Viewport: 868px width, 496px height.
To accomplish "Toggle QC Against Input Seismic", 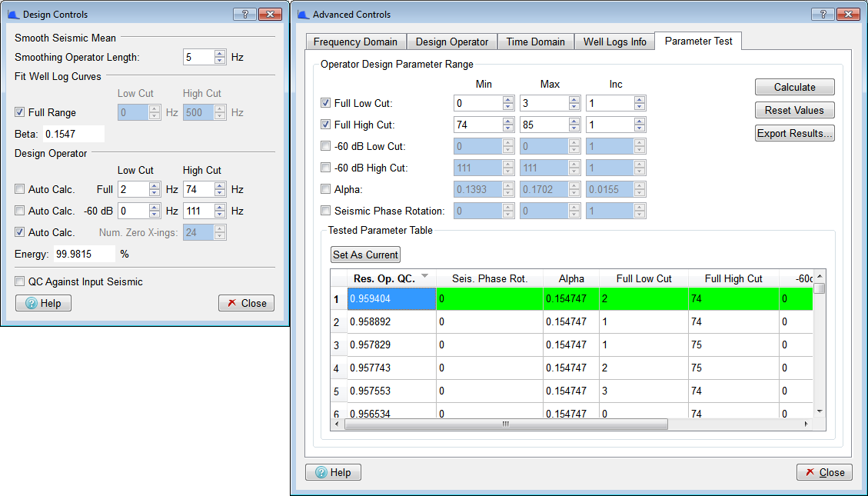I will (19, 281).
